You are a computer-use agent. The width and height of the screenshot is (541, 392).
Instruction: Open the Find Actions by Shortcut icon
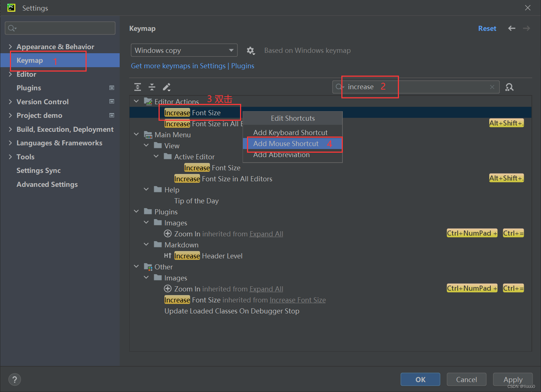pyautogui.click(x=509, y=87)
